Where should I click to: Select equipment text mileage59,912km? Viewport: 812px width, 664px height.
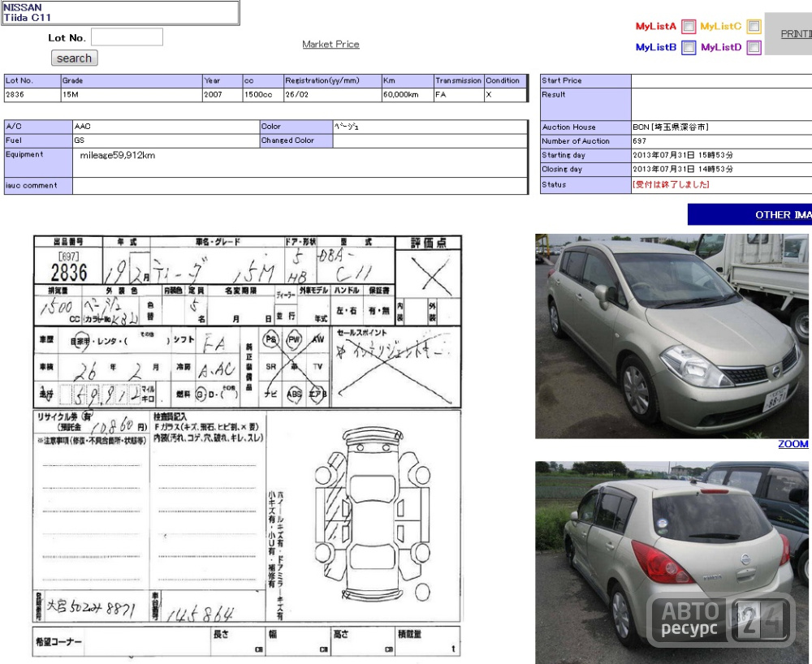pos(118,155)
